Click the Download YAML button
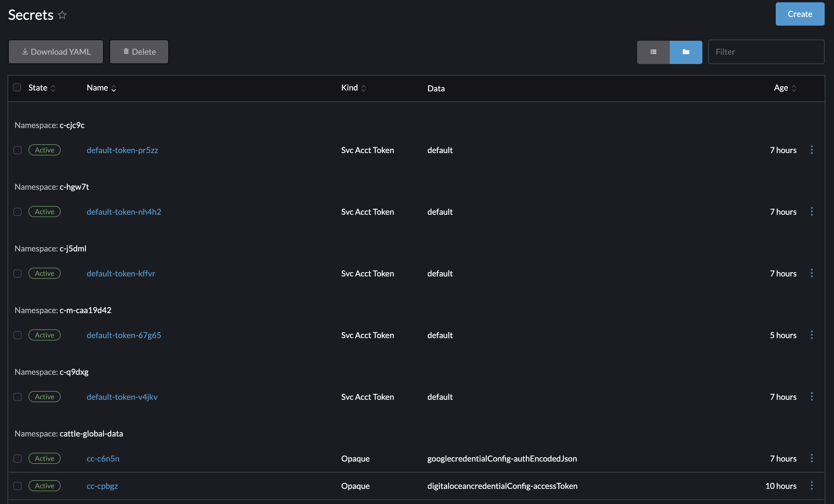The width and height of the screenshot is (834, 504). coord(56,52)
